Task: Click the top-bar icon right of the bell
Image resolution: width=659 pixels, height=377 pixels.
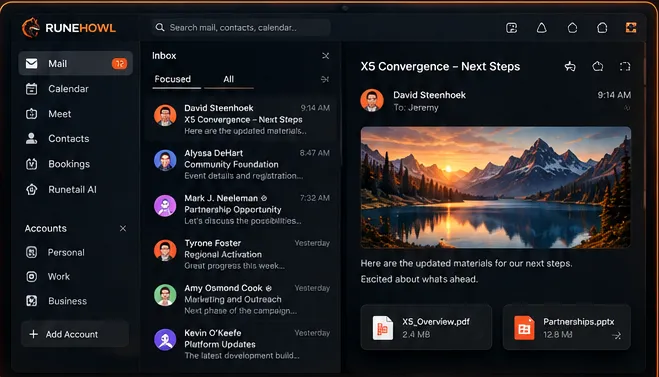Action: pyautogui.click(x=572, y=28)
